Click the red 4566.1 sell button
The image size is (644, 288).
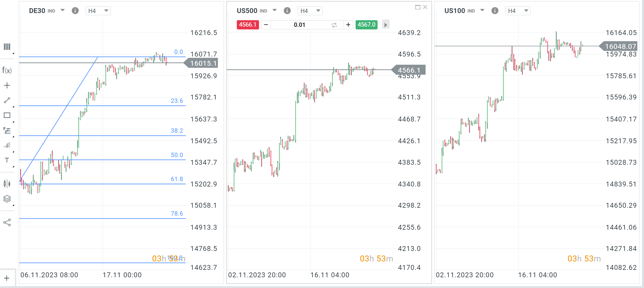(248, 25)
